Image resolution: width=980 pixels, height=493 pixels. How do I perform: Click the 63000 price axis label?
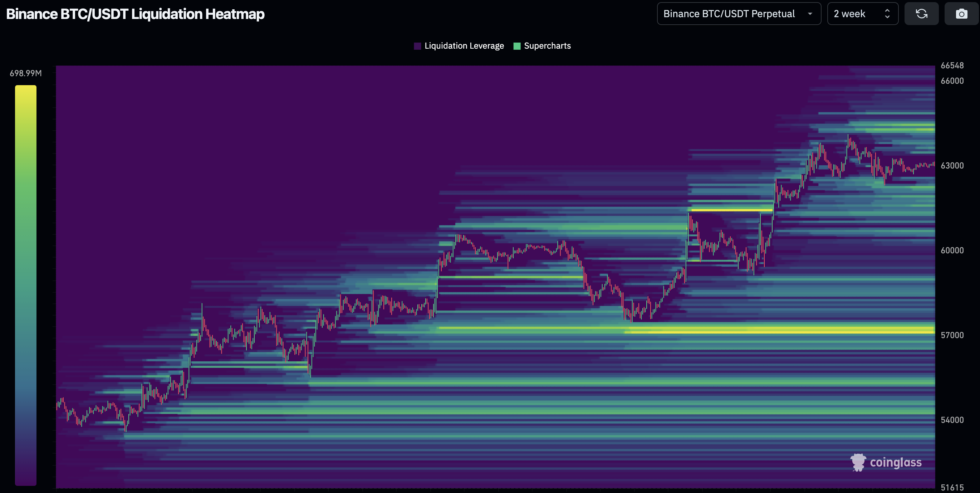(x=952, y=166)
